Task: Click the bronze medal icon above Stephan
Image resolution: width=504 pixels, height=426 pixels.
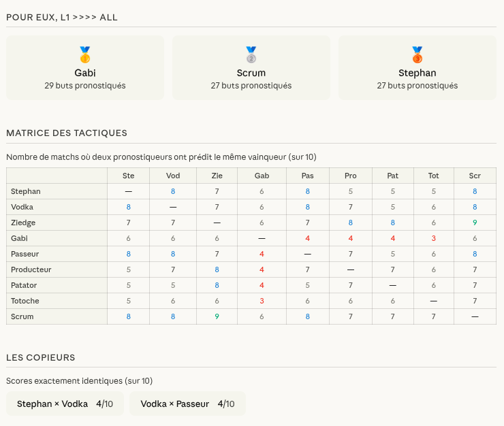Action: click(x=418, y=55)
